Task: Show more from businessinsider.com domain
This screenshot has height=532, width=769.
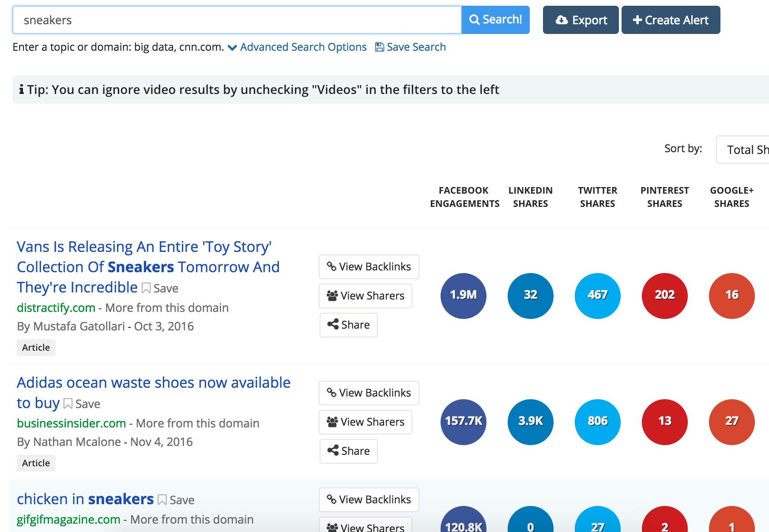Action: tap(198, 423)
